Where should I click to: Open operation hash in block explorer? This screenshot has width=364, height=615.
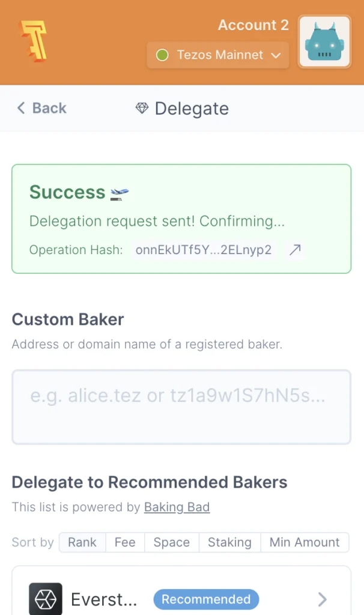(294, 250)
